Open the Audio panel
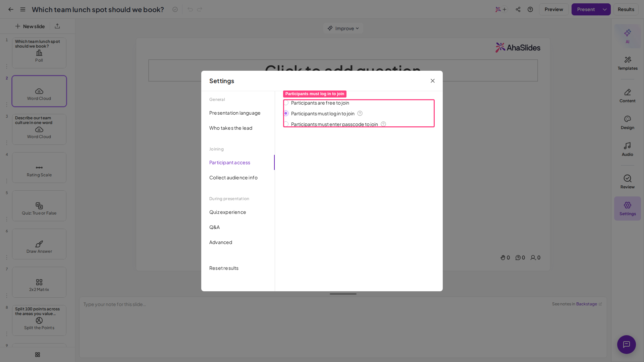Image resolution: width=644 pixels, height=362 pixels. [x=627, y=149]
